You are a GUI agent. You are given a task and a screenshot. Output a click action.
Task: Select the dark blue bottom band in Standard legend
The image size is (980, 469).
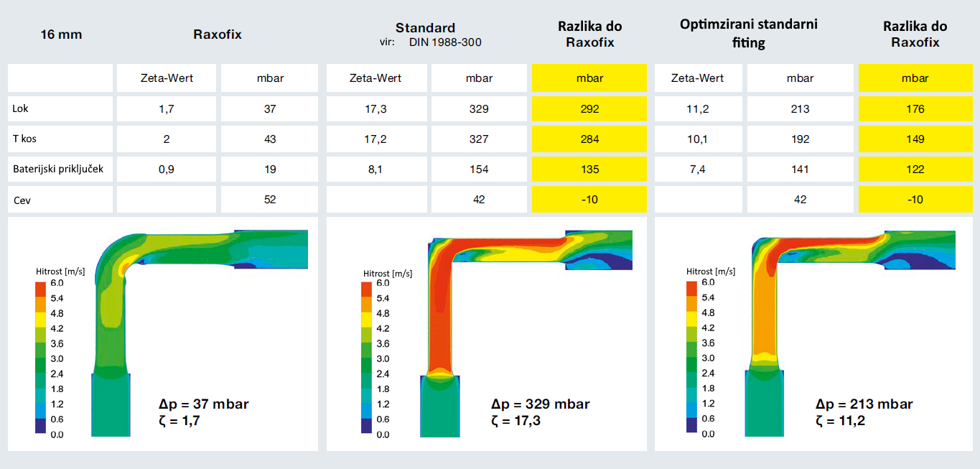point(366,426)
